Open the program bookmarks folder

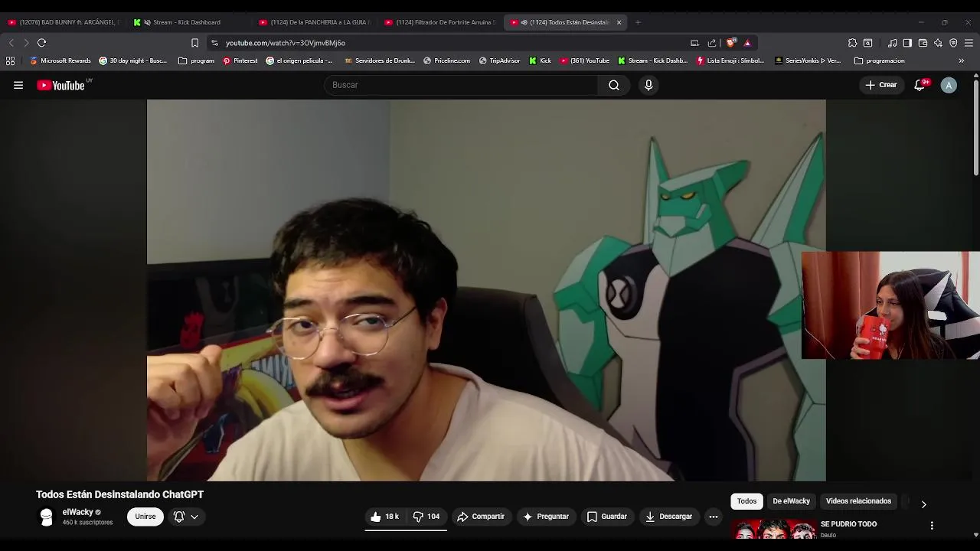[196, 60]
